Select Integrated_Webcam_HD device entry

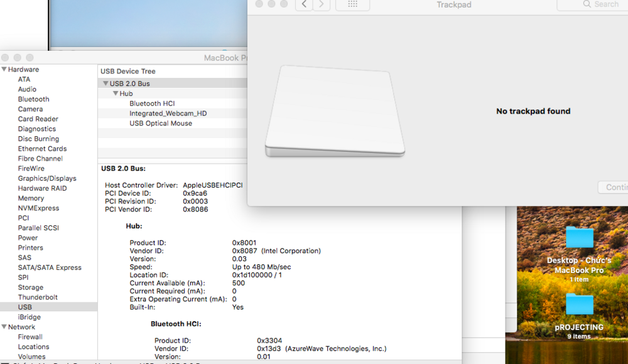(168, 114)
